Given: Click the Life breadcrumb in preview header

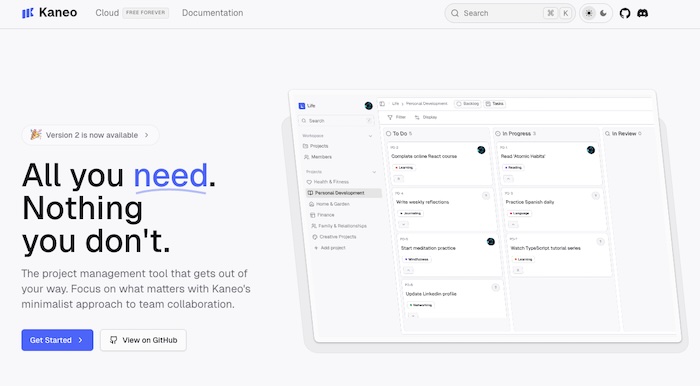Looking at the screenshot, I should point(395,104).
